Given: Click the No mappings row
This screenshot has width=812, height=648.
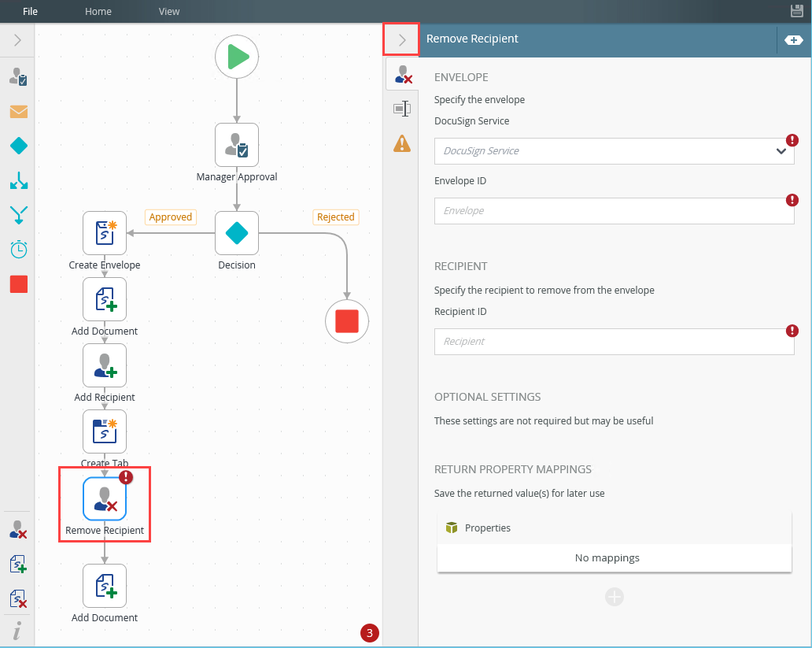Looking at the screenshot, I should coord(615,557).
